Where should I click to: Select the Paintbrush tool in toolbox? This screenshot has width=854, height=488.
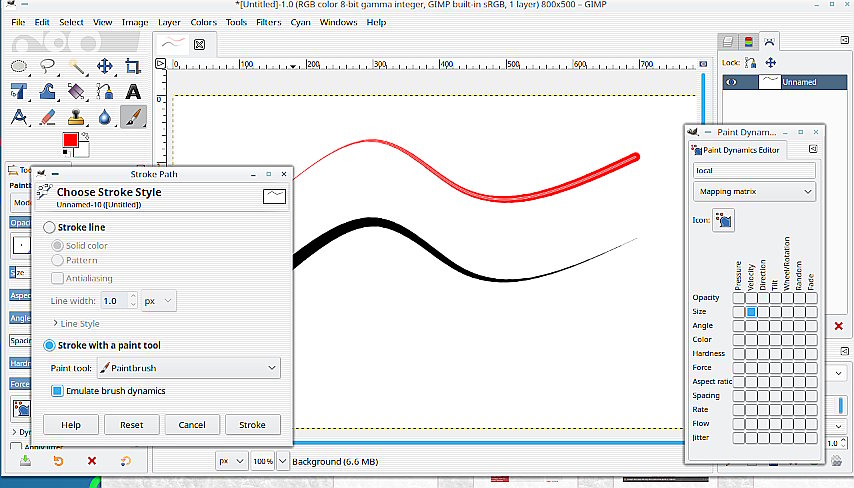[133, 117]
